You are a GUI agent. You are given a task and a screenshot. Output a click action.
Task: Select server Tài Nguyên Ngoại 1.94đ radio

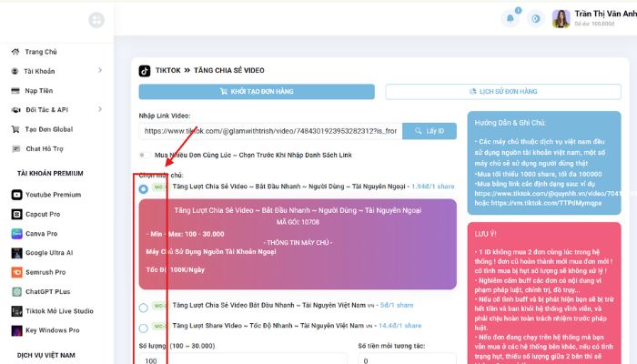(144, 189)
